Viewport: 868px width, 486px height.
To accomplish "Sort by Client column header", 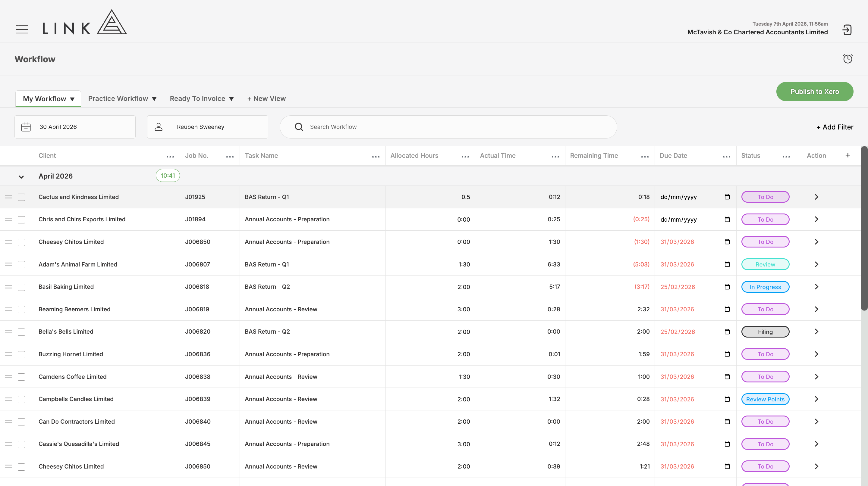I will tap(47, 155).
